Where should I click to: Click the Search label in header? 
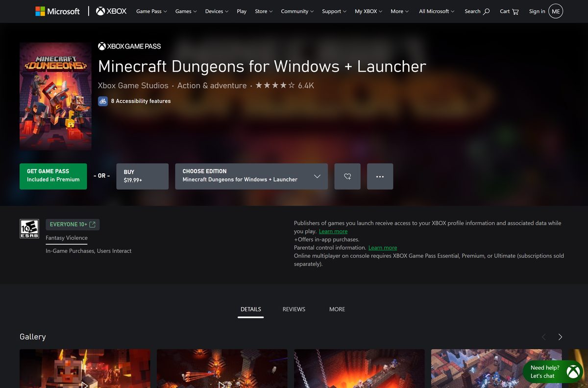tap(472, 11)
